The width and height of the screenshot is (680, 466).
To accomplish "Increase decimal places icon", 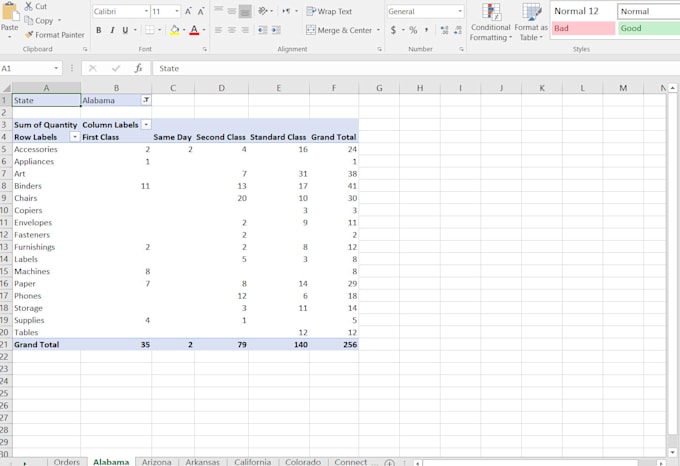I will (x=444, y=30).
